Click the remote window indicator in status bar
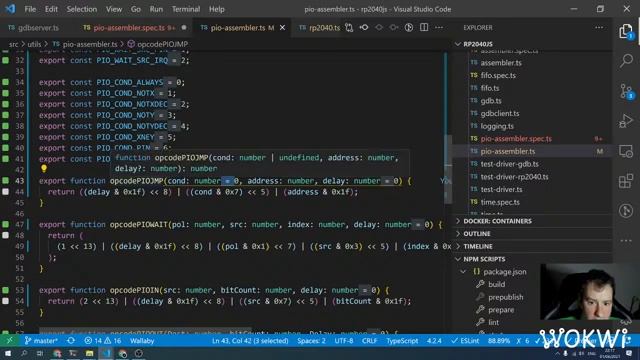 pyautogui.click(x=9, y=340)
